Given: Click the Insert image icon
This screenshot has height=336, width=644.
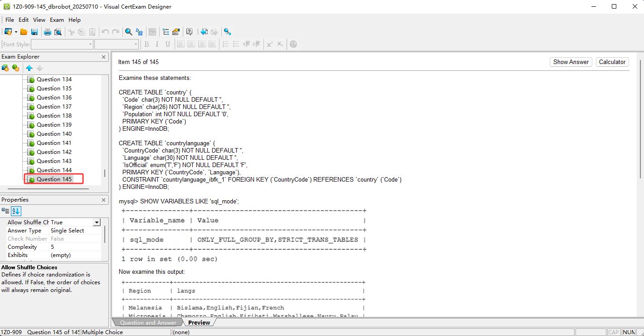Looking at the screenshot, I should pos(152,32).
